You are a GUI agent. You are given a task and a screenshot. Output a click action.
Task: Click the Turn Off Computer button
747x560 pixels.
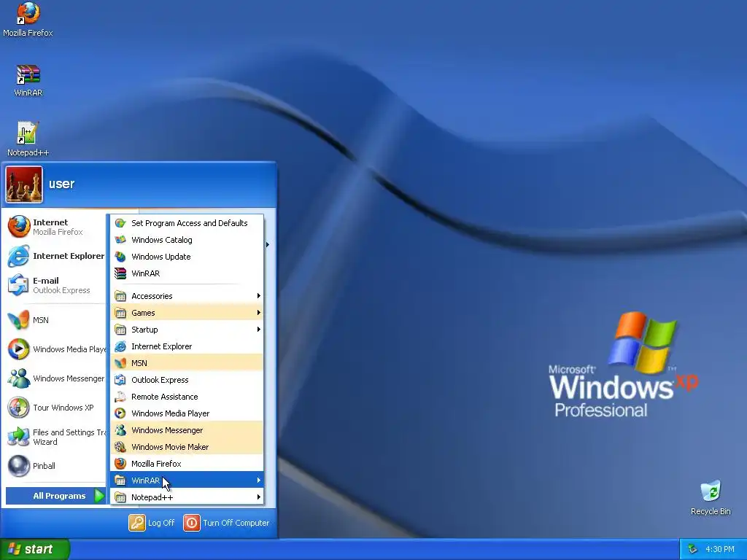coord(227,522)
